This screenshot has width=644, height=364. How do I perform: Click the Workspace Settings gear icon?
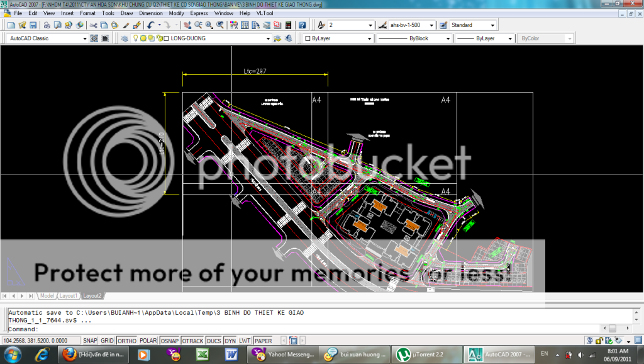[x=94, y=38]
